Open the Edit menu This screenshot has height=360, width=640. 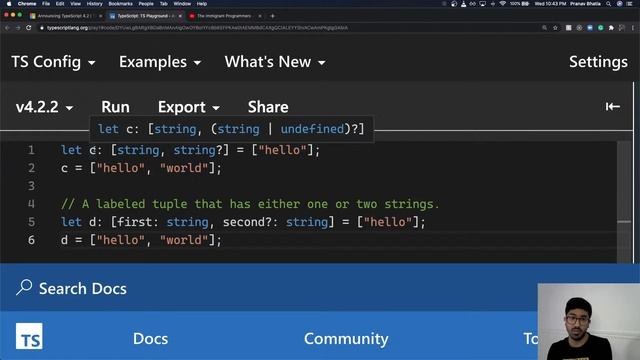coord(60,4)
